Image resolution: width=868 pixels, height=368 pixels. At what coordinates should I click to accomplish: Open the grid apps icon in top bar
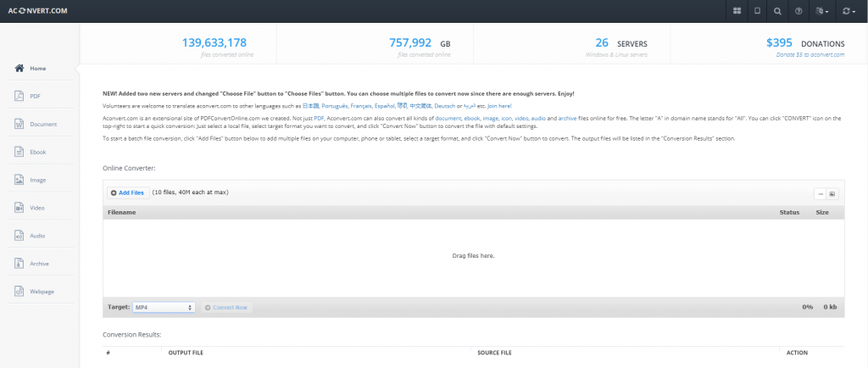737,11
